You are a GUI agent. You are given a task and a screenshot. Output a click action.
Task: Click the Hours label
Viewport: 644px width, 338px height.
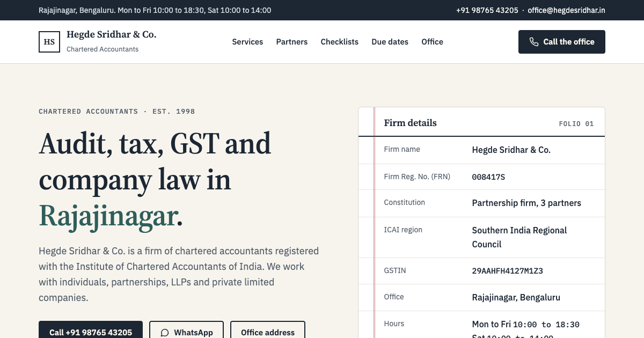pos(394,324)
